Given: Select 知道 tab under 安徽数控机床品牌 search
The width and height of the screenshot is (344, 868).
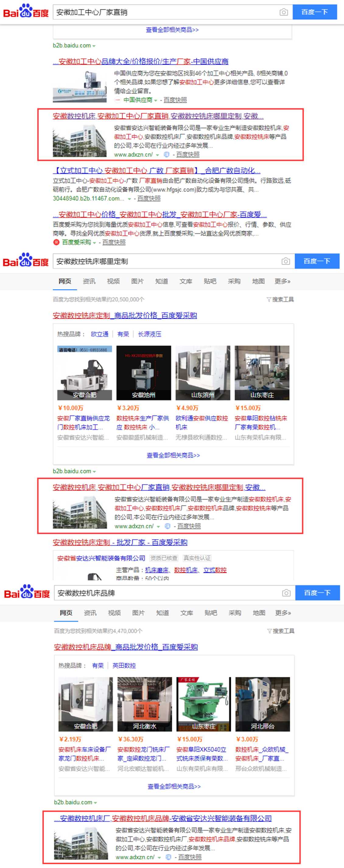Looking at the screenshot, I should click(x=163, y=613).
